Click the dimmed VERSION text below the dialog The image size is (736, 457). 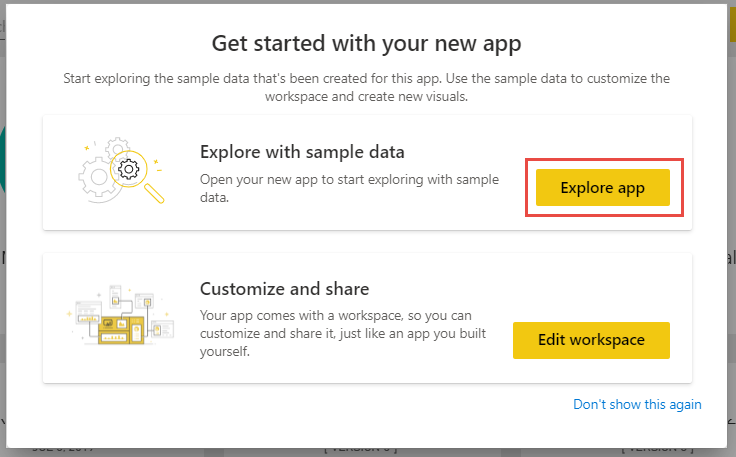pos(360,450)
